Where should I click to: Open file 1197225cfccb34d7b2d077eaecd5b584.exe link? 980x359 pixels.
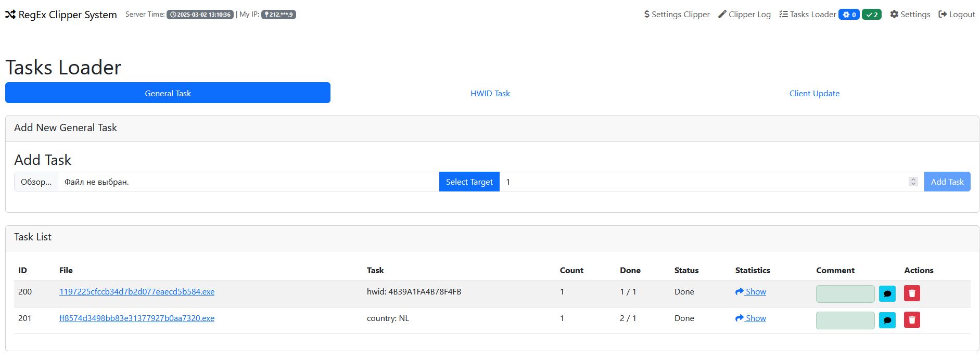tap(137, 292)
